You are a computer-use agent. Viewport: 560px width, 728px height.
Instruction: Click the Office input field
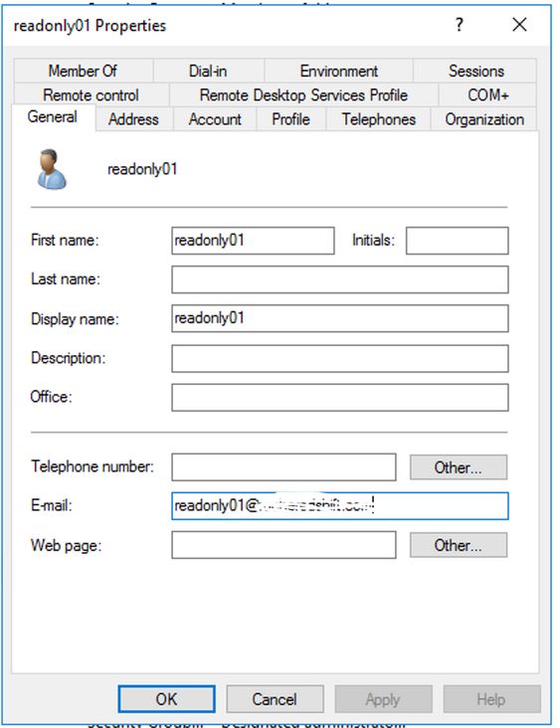point(340,398)
